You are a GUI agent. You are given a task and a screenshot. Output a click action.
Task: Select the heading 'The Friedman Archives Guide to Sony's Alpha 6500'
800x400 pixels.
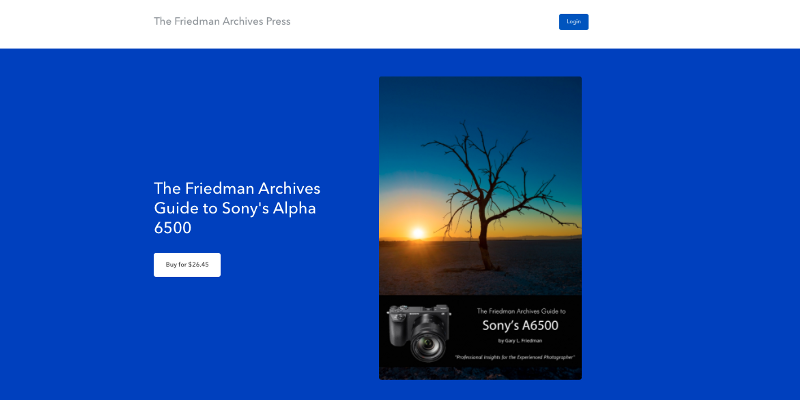point(237,208)
